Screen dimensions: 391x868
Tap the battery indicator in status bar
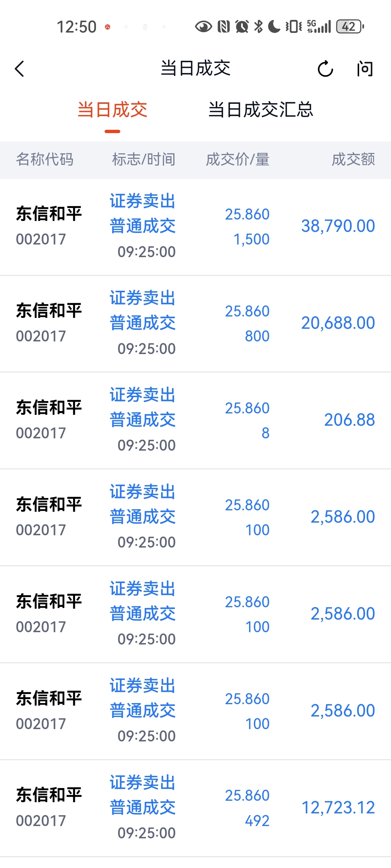pyautogui.click(x=350, y=26)
